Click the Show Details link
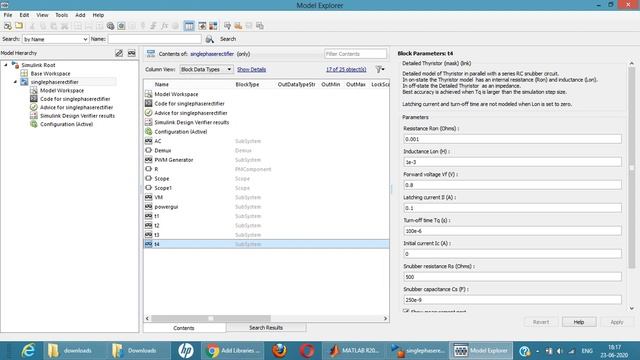The width and height of the screenshot is (640, 360). tap(251, 69)
